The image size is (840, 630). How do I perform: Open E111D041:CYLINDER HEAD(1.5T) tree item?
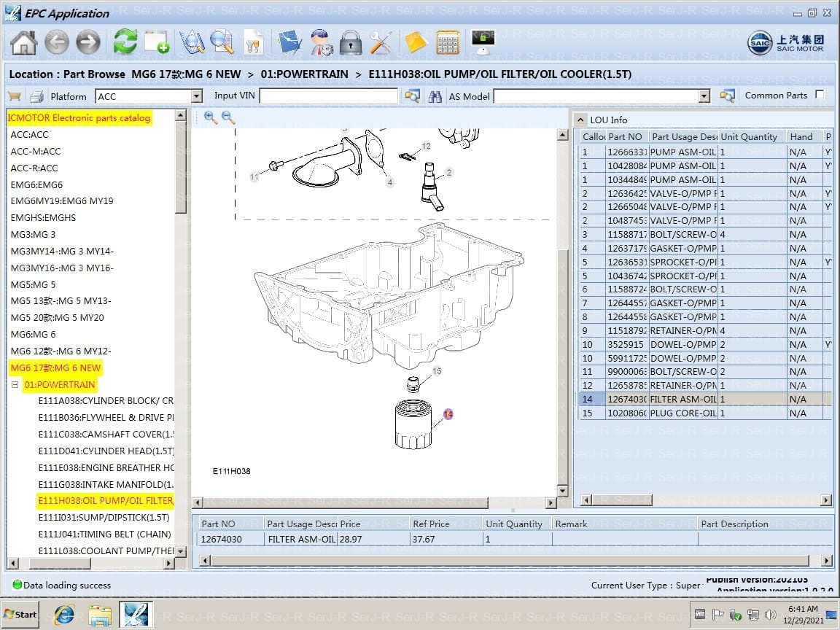coord(106,451)
